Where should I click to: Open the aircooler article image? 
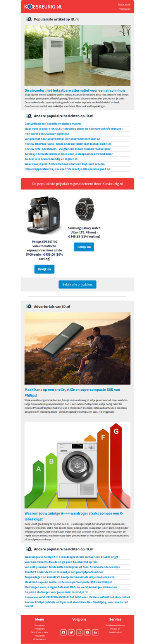77,55
